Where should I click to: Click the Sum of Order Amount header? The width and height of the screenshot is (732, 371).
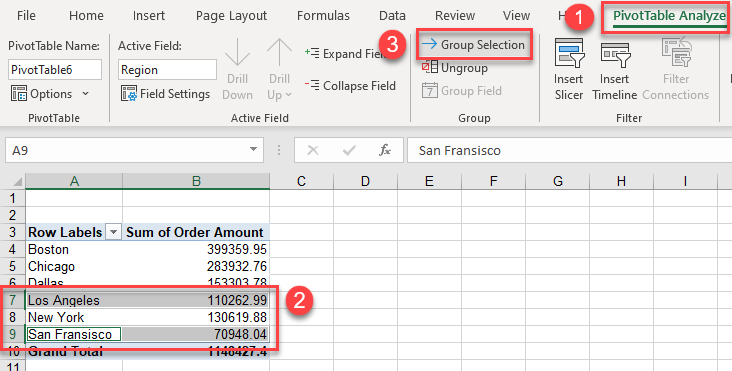(x=196, y=232)
